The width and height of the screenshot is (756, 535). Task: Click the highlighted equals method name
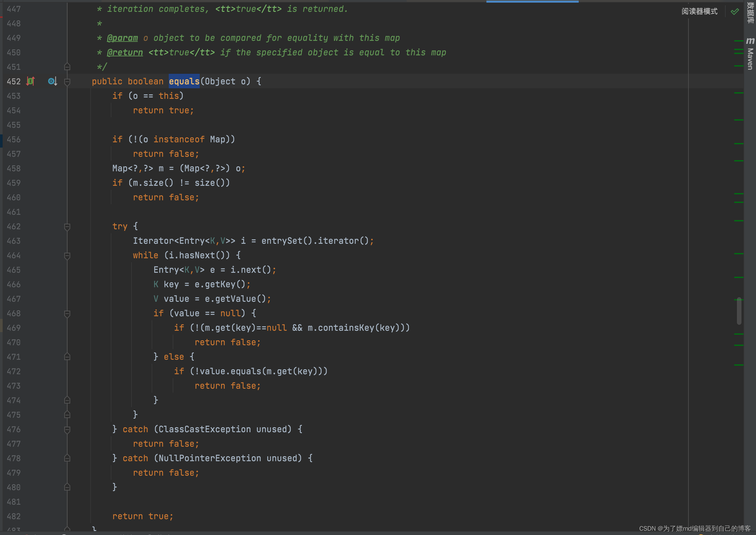pyautogui.click(x=184, y=81)
